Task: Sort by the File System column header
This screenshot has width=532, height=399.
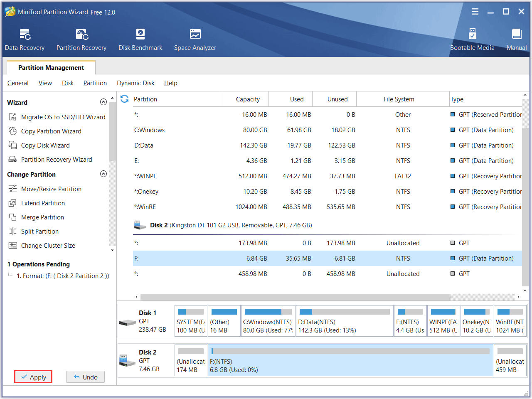Action: 403,99
